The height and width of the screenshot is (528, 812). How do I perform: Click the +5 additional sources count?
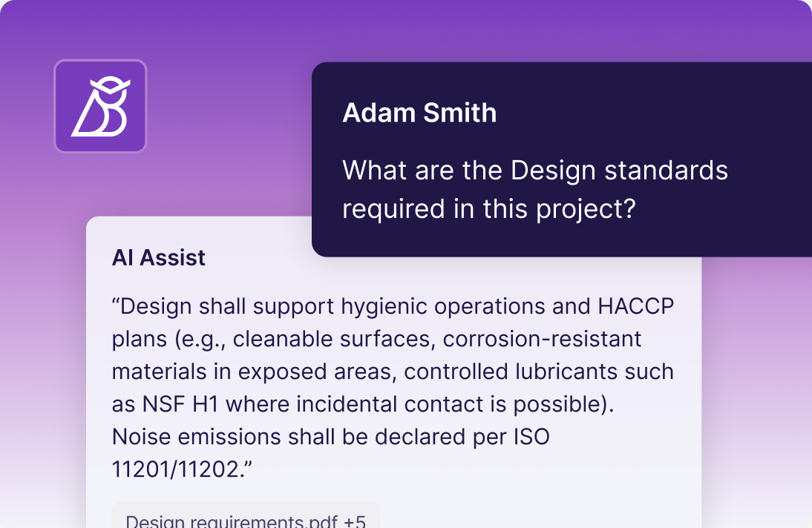pos(355,521)
